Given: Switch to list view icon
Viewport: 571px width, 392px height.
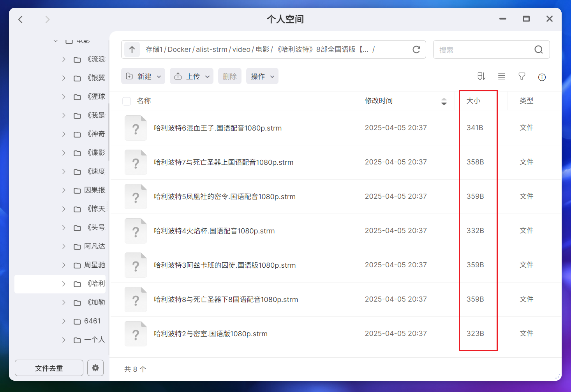Looking at the screenshot, I should point(502,76).
